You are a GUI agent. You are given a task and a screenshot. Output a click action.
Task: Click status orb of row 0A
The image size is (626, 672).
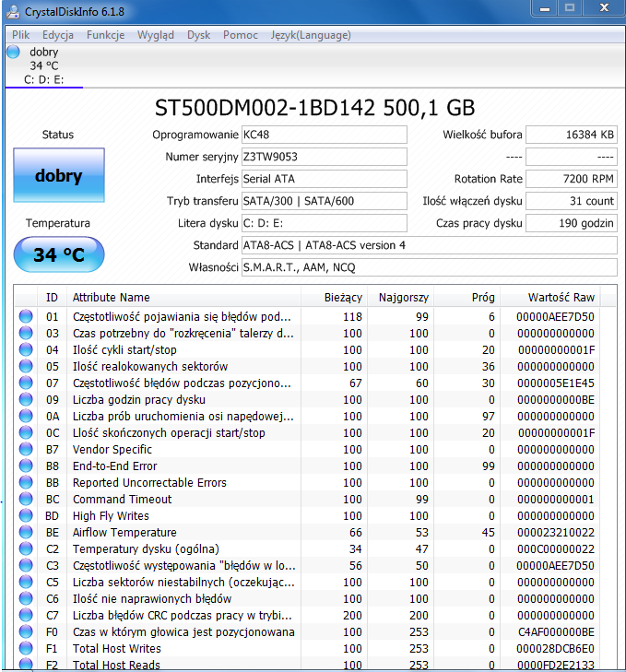point(26,416)
